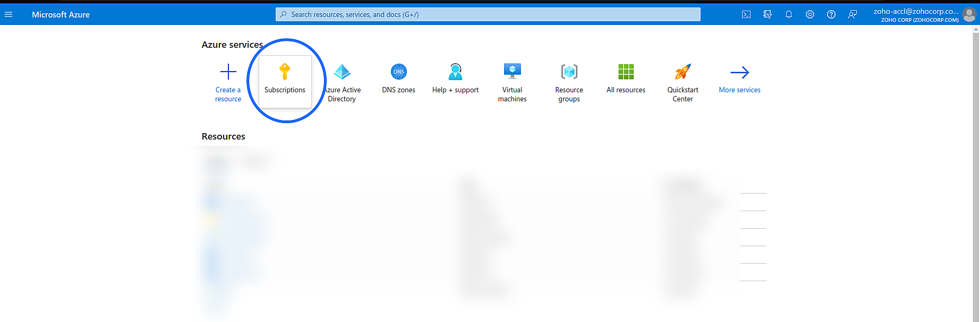Open DNS zones service
The image size is (980, 322).
click(x=398, y=72)
